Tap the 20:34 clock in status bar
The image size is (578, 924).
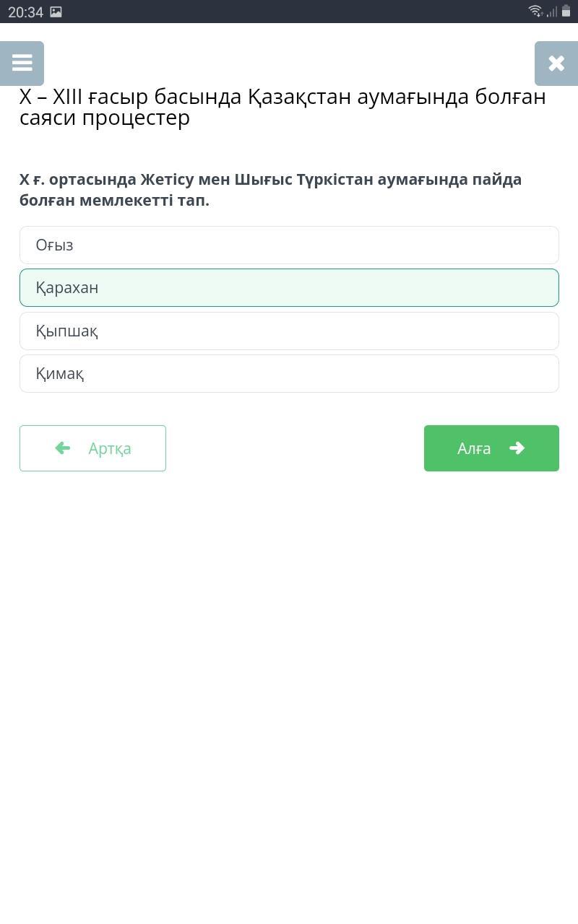coord(25,12)
